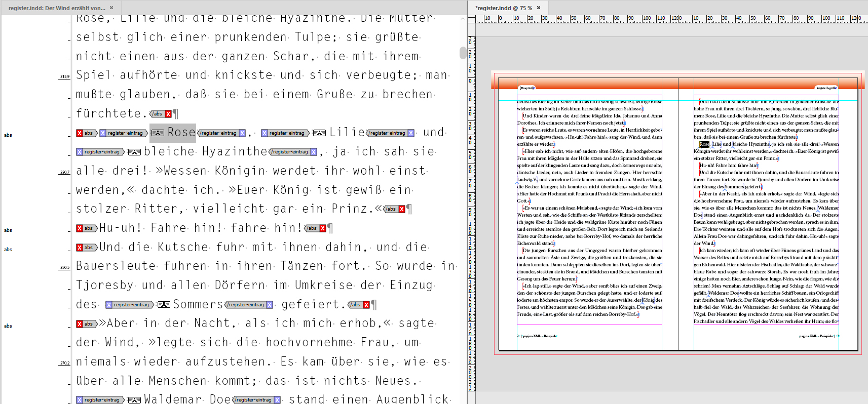The height and width of the screenshot is (404, 868).
Task: Click opening abs tag before Rose line
Action: pos(87,133)
